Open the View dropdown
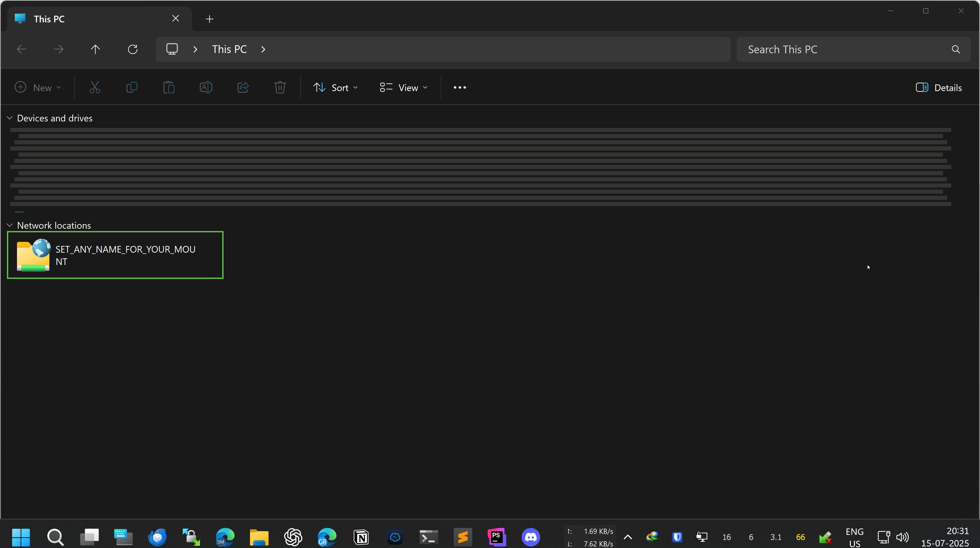Screen dimensions: 980x548 [x=404, y=87]
